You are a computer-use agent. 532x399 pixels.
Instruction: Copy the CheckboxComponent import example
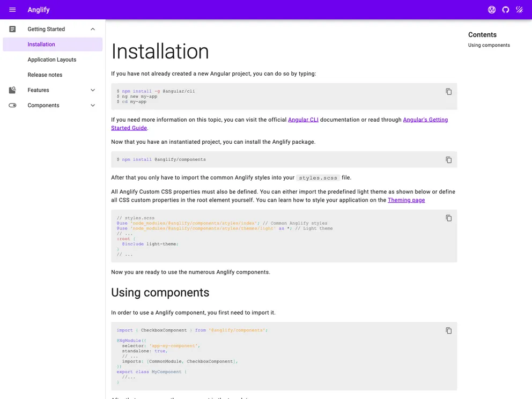point(448,330)
